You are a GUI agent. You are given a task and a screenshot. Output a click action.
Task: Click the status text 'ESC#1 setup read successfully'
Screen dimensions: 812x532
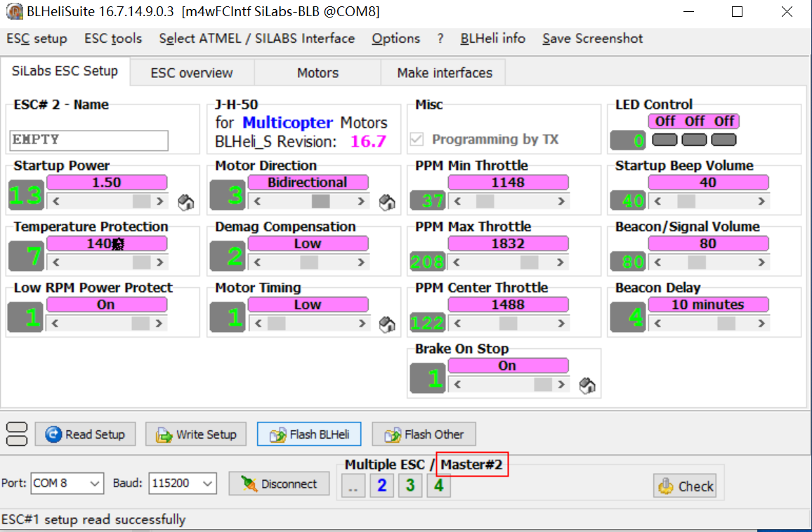point(93,519)
